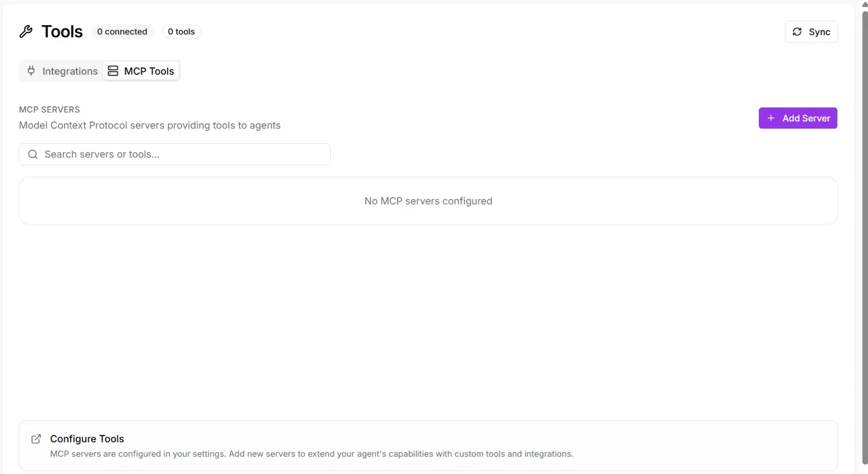Click the scrollbar up arrow
The width and height of the screenshot is (868, 474).
[864, 4]
